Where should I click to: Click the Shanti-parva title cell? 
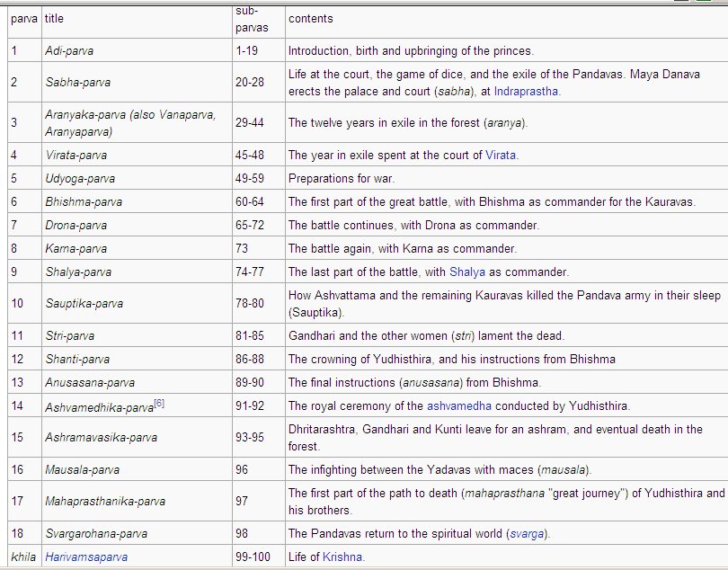[x=137, y=359]
